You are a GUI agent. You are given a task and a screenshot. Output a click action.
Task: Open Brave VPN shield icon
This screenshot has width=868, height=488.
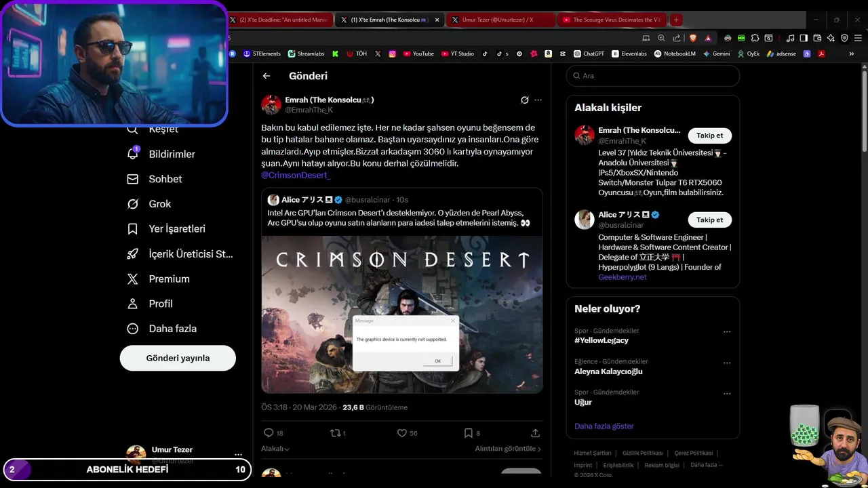tap(845, 38)
